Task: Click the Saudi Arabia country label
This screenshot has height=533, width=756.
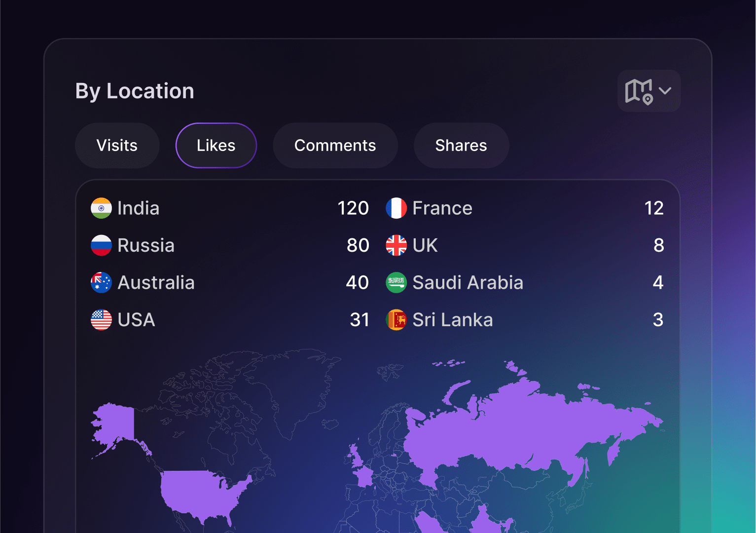Action: coord(468,283)
